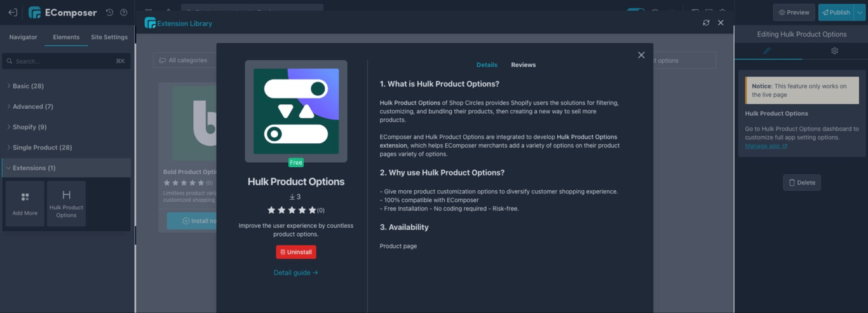Image resolution: width=868 pixels, height=313 pixels.
Task: Close the Extension Library panel
Action: point(721,23)
